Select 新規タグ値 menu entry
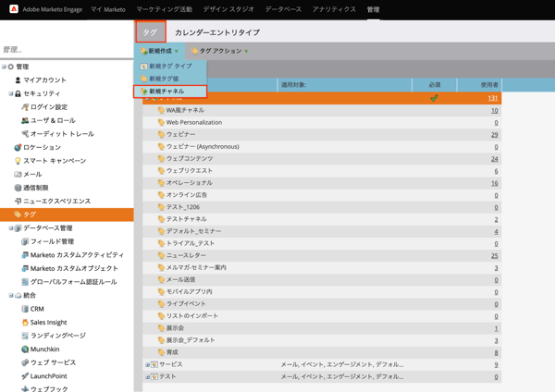Image resolution: width=555 pixels, height=392 pixels. (x=170, y=79)
